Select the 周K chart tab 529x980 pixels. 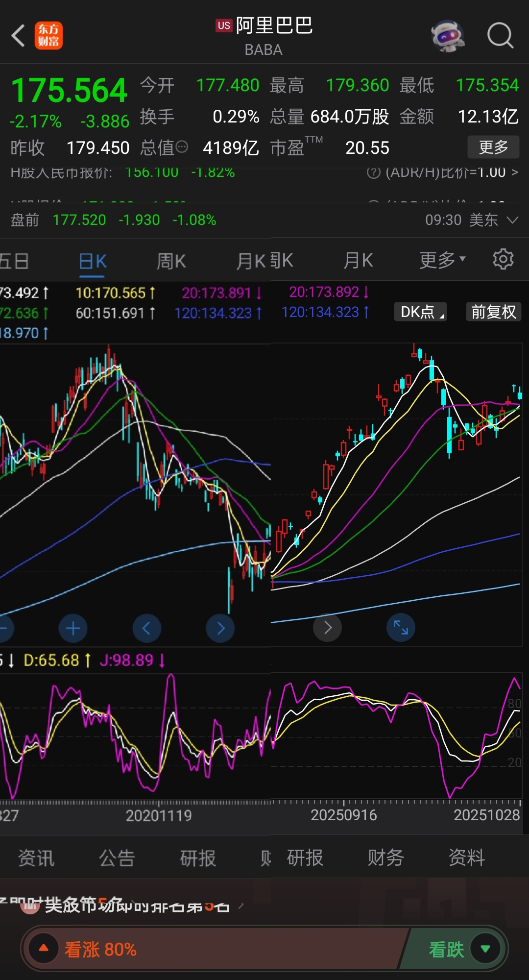[171, 261]
